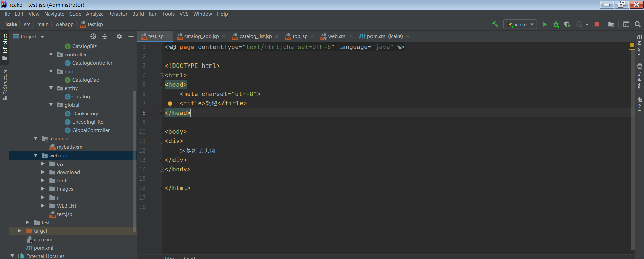Viewport: 644px width, 259px height.
Task: Open Search Everywhere magnifier icon
Action: 637,24
